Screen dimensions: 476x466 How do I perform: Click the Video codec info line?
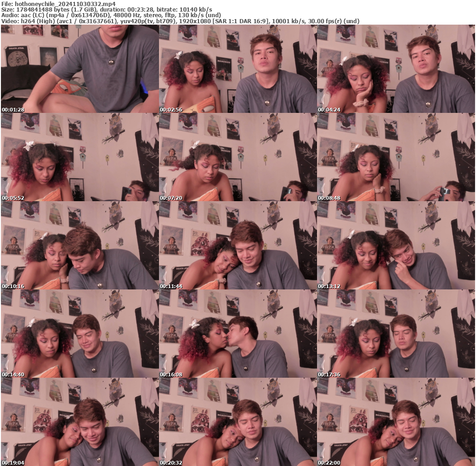coord(180,21)
